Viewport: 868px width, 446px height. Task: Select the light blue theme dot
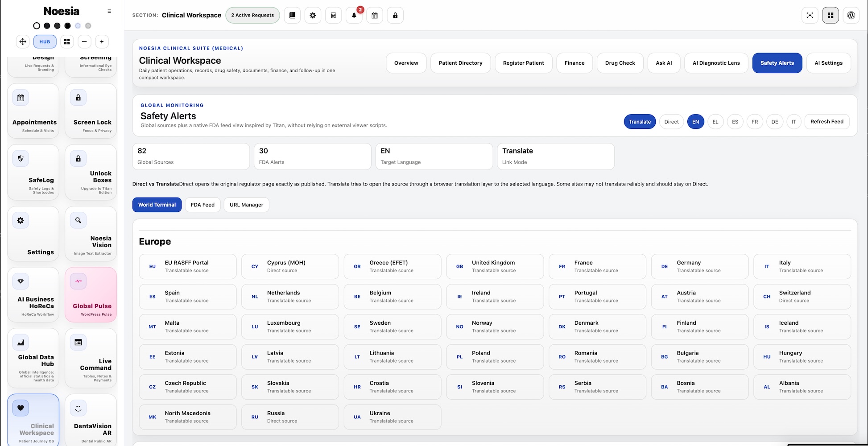click(78, 26)
